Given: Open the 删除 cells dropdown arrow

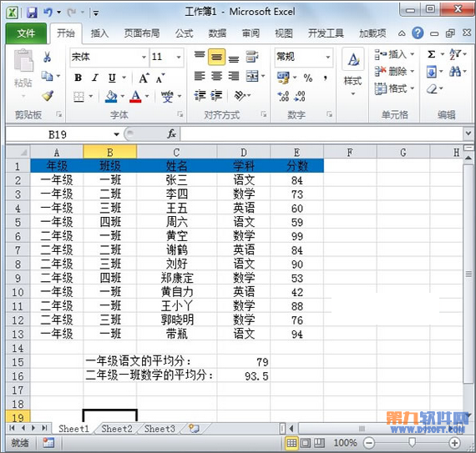Looking at the screenshot, I should tap(413, 72).
